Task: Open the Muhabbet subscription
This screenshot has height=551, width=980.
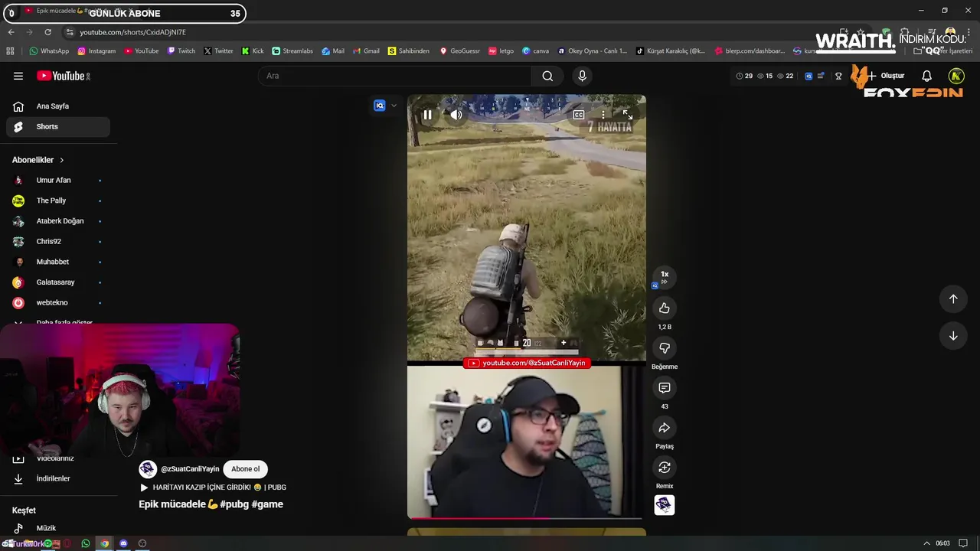Action: click(58, 262)
